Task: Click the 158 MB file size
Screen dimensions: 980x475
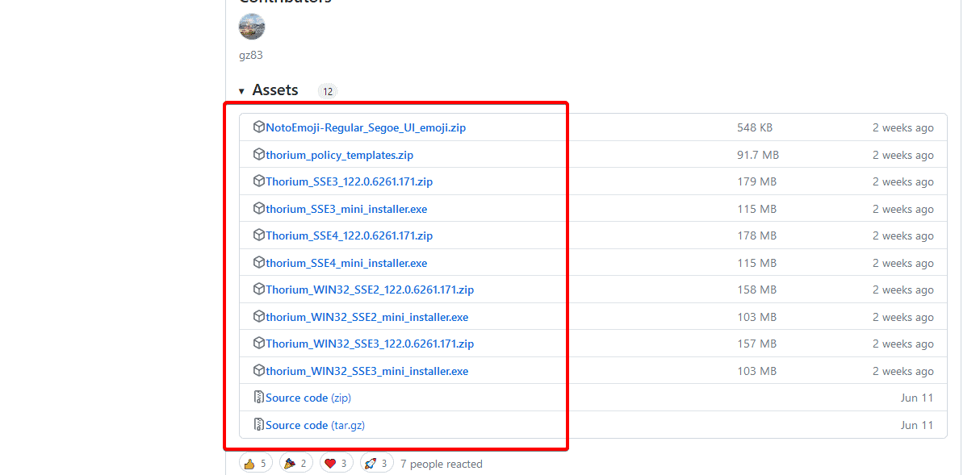Action: coord(756,290)
